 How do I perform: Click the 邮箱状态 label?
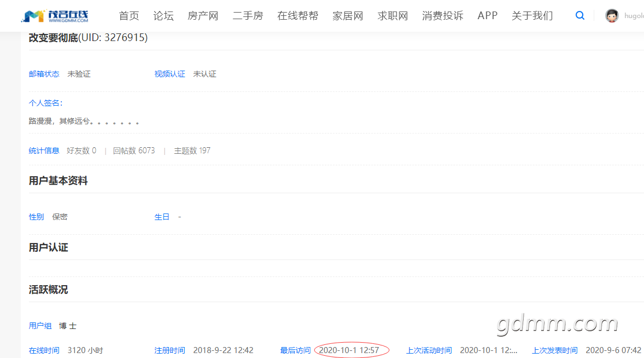44,74
